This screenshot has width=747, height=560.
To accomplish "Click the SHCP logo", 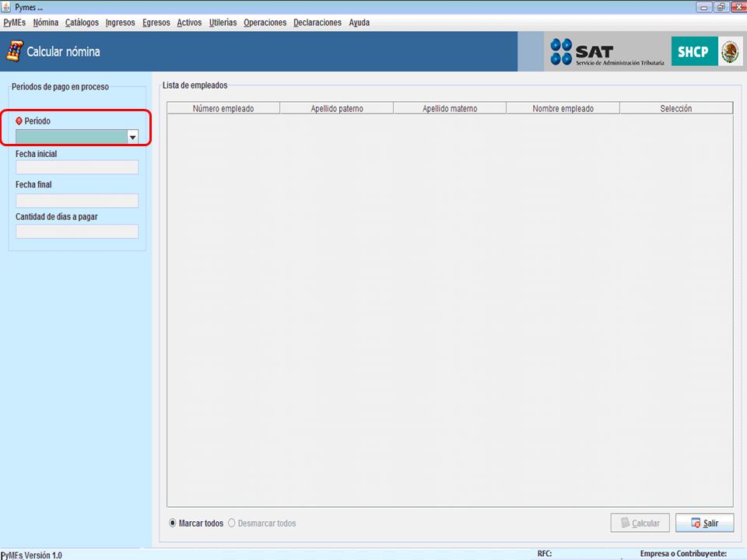I will click(694, 51).
